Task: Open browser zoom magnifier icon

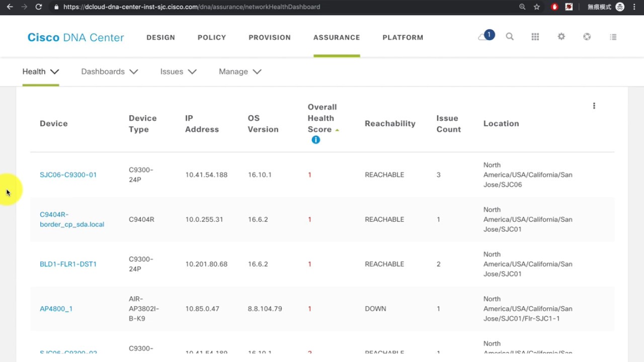Action: pos(522,7)
